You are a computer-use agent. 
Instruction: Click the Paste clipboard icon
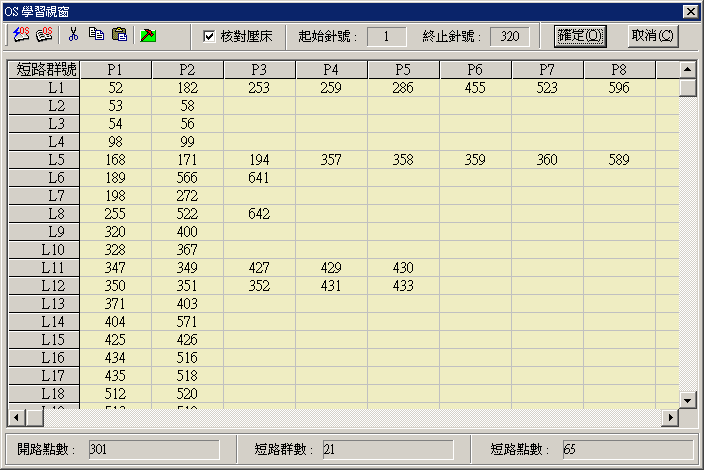tap(119, 35)
